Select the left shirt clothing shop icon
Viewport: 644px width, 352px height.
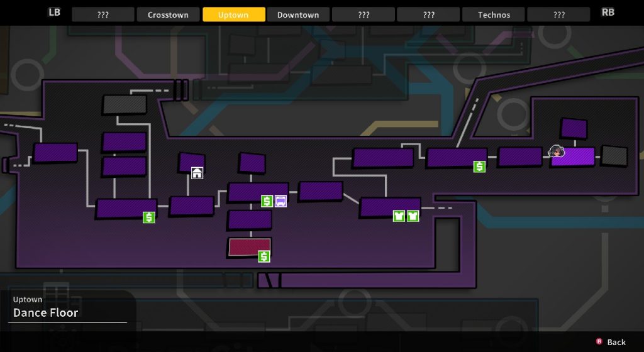point(399,216)
